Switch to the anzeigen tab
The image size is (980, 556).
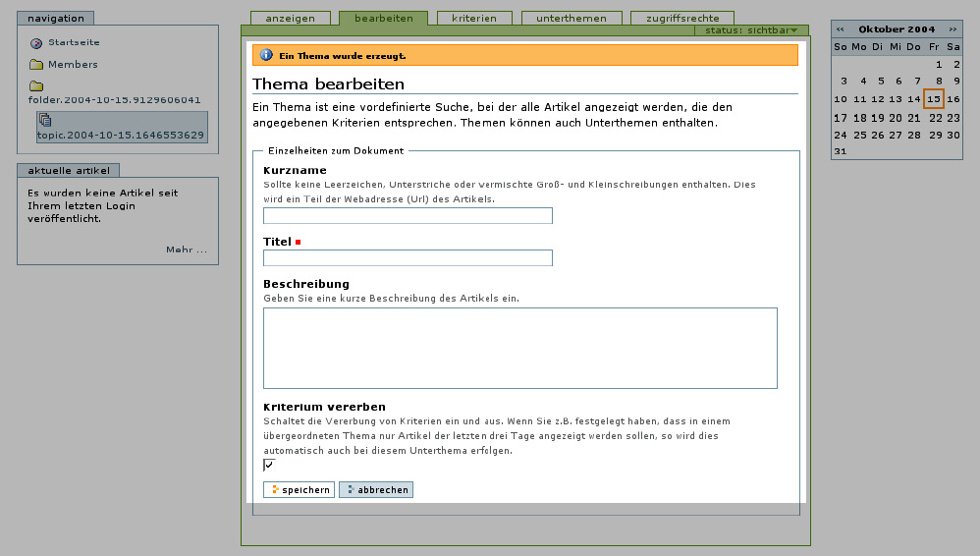290,18
